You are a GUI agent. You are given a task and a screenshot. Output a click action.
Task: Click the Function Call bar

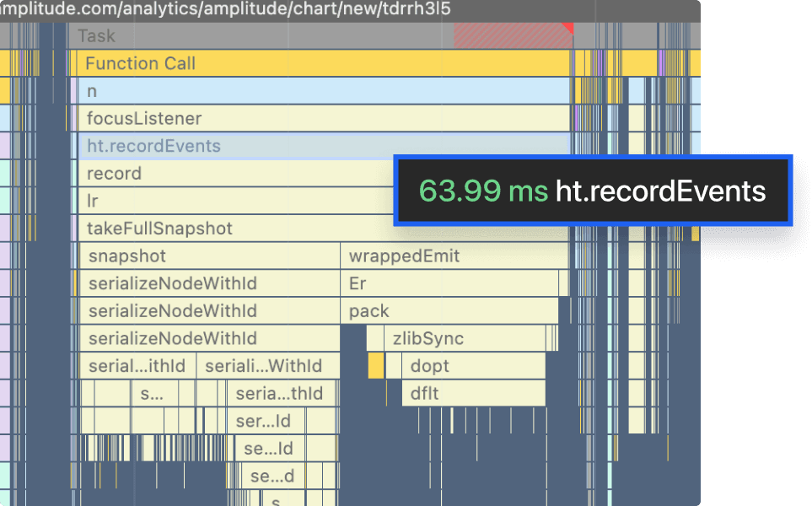coord(253,63)
